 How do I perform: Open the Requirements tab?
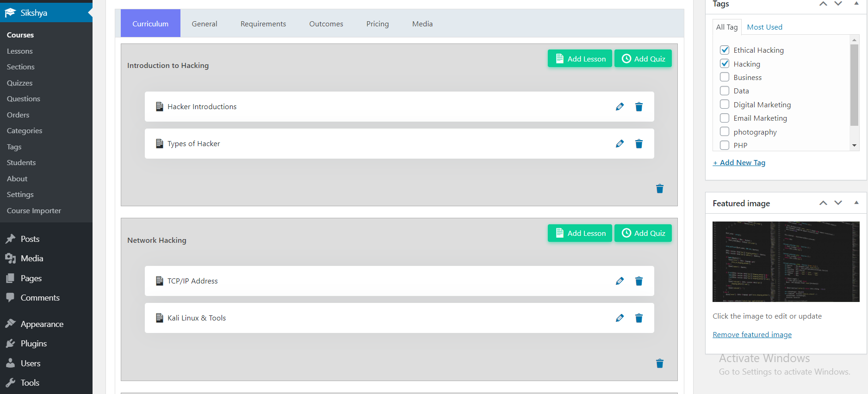[263, 24]
